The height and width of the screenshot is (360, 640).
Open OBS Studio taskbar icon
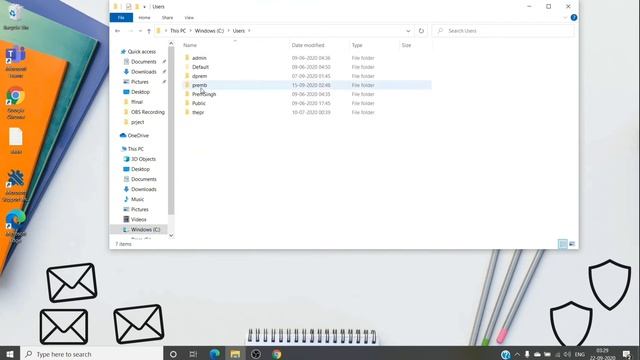point(256,354)
